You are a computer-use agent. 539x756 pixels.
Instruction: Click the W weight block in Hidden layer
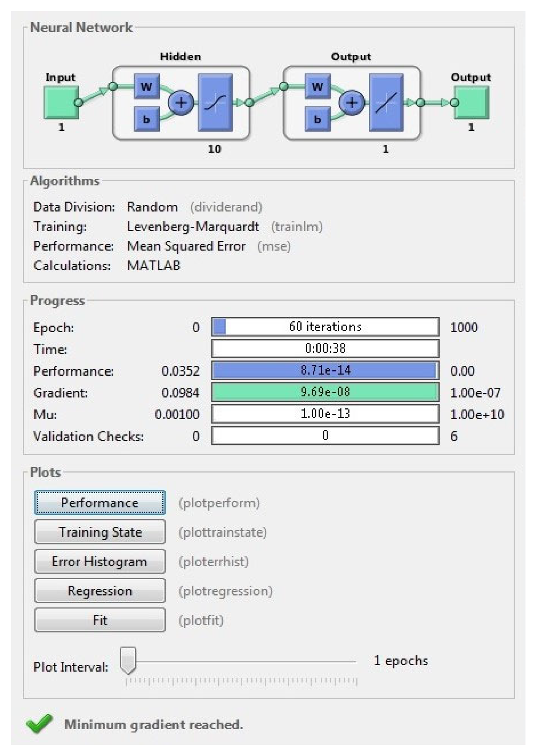tap(147, 86)
